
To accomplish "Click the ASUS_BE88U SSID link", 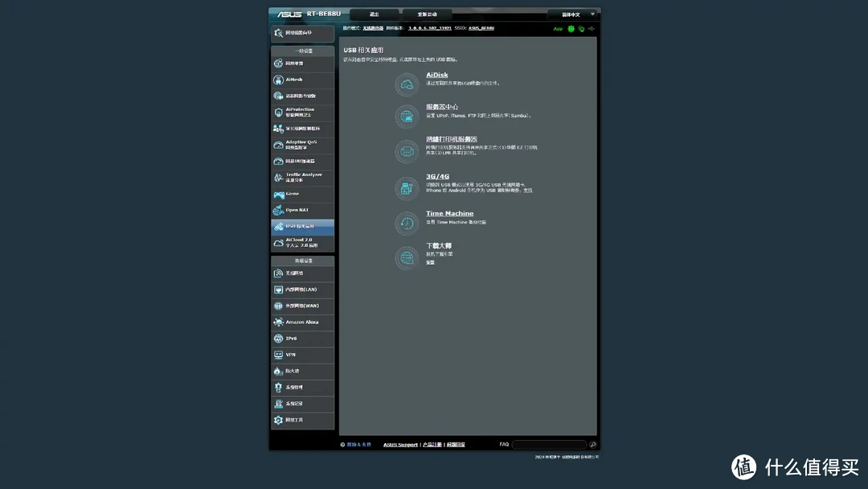I will pos(481,28).
